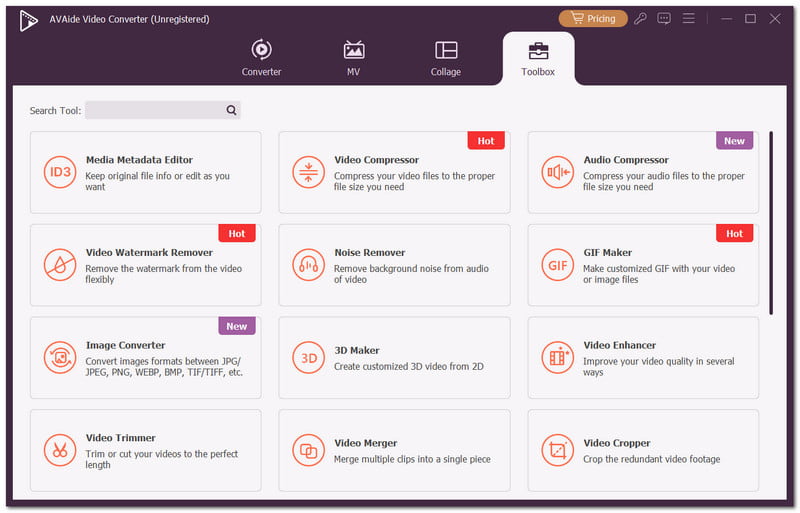The width and height of the screenshot is (800, 513).
Task: Open the Video Watermark Remover icon
Action: pyautogui.click(x=60, y=265)
